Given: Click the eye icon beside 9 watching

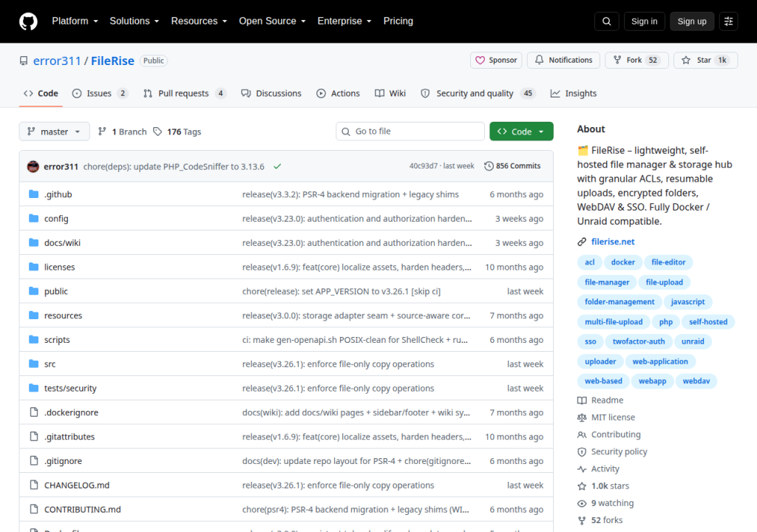Looking at the screenshot, I should [582, 503].
